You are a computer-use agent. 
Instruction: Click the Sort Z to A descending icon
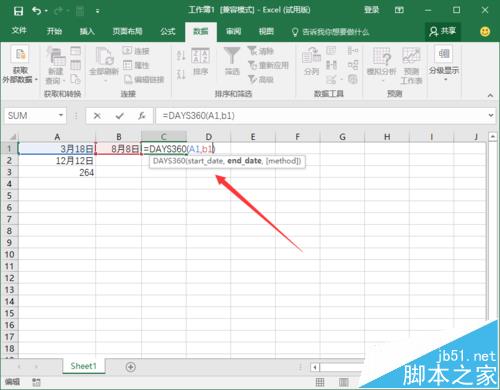181,74
